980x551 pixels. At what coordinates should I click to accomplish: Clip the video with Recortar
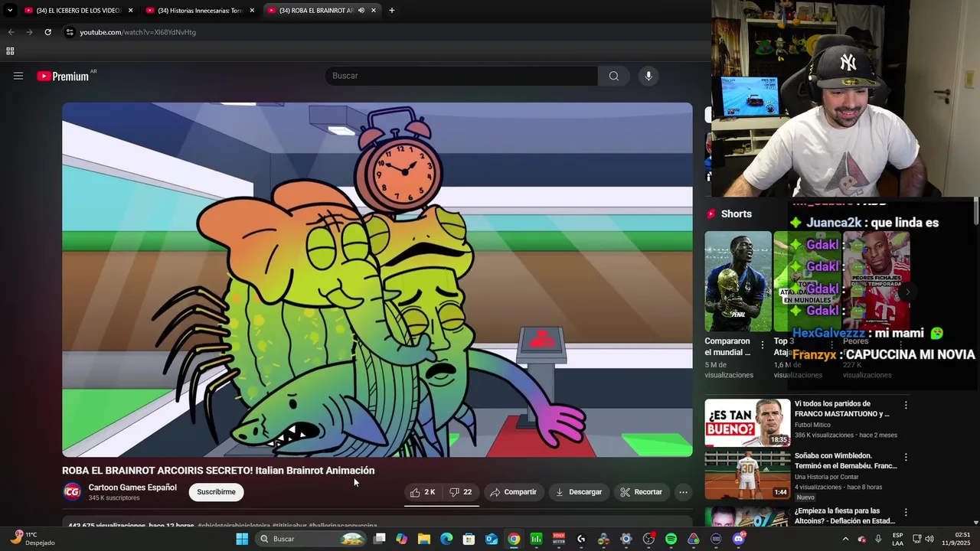tap(642, 492)
